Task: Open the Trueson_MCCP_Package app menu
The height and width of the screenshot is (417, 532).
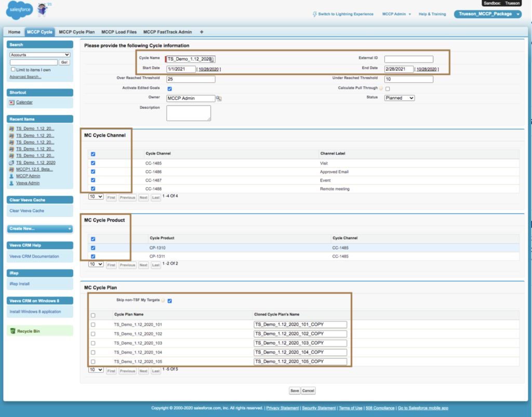Action: click(487, 14)
